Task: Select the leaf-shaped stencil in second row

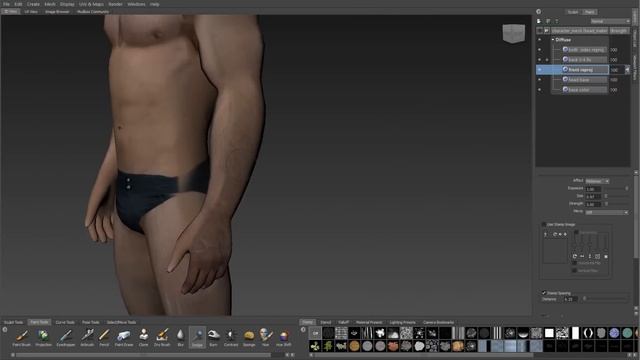Action: (328, 346)
